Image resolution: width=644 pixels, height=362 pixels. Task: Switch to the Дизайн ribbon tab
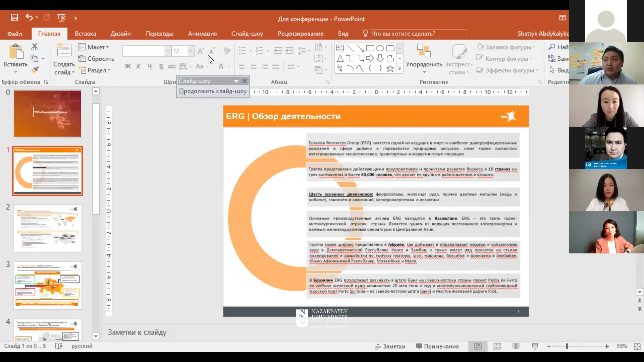[x=120, y=34]
